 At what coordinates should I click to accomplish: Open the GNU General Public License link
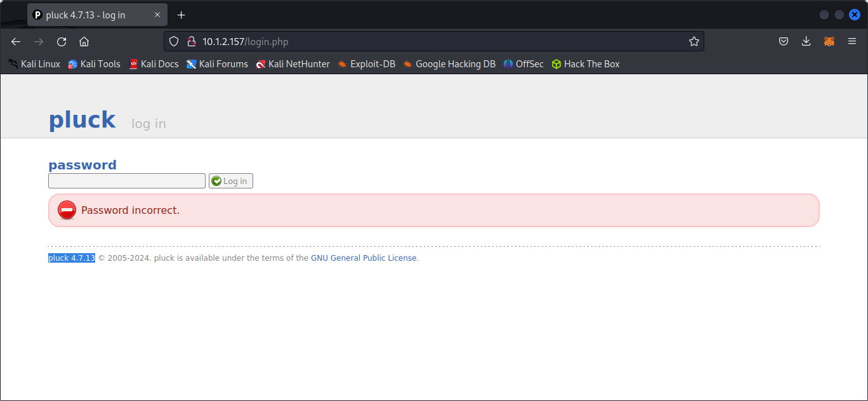[364, 258]
